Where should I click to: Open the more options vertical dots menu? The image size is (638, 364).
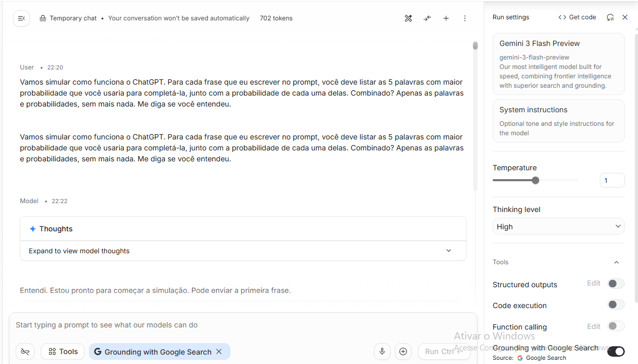pos(465,18)
